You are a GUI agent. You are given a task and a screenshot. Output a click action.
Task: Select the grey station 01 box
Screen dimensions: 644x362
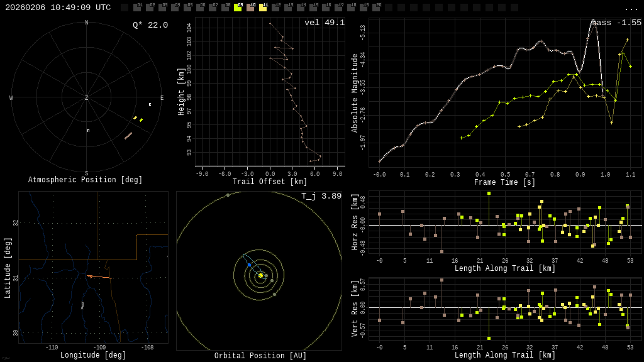[137, 8]
